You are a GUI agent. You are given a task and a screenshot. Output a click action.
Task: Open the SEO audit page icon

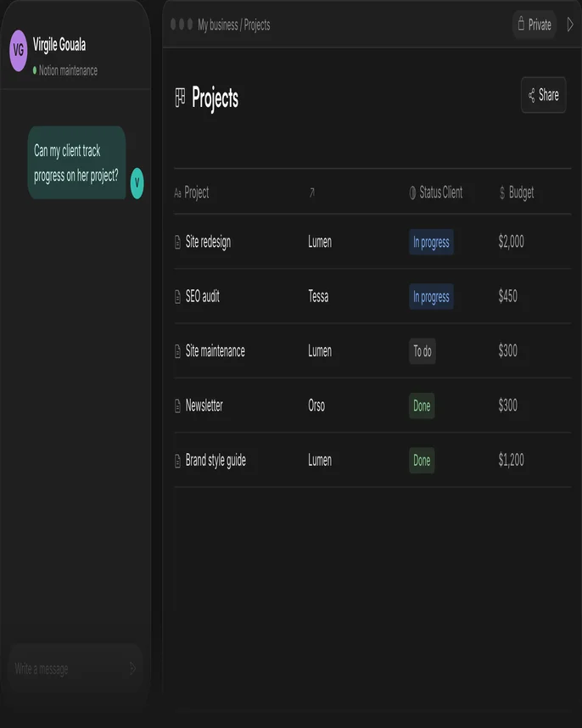pos(177,297)
